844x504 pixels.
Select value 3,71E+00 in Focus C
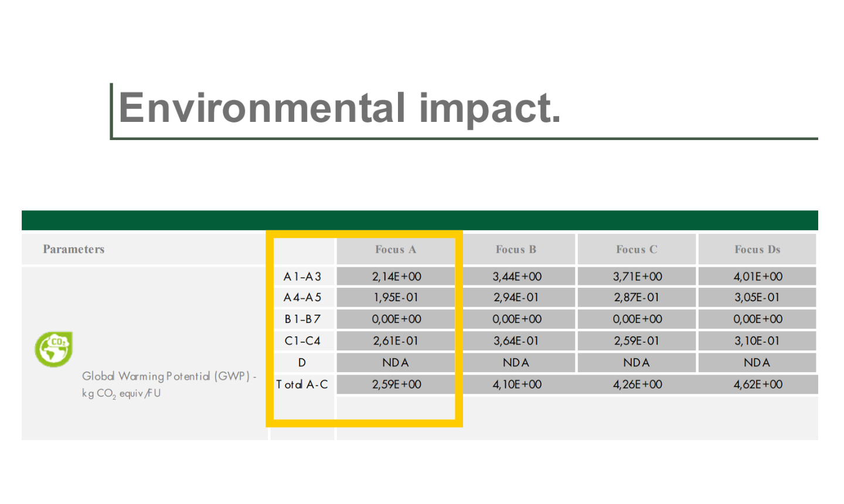pos(637,277)
